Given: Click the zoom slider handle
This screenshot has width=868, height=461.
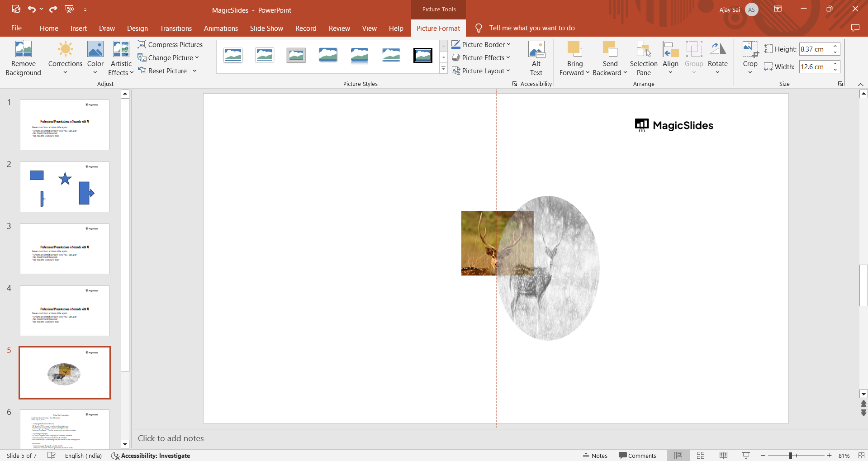Looking at the screenshot, I should (x=791, y=456).
